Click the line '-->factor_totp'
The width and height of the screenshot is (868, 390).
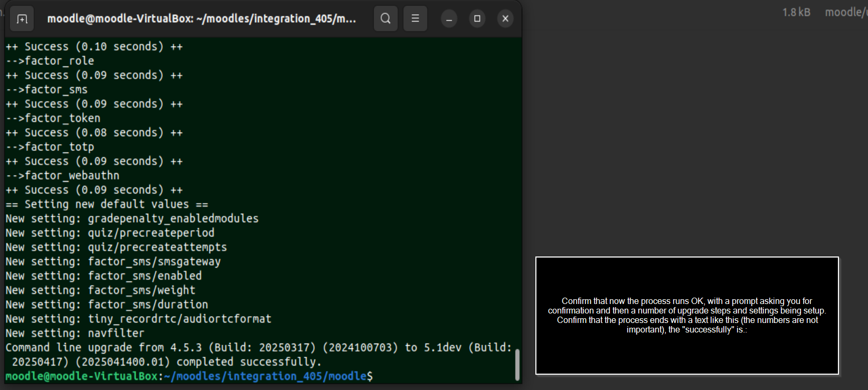[50, 147]
